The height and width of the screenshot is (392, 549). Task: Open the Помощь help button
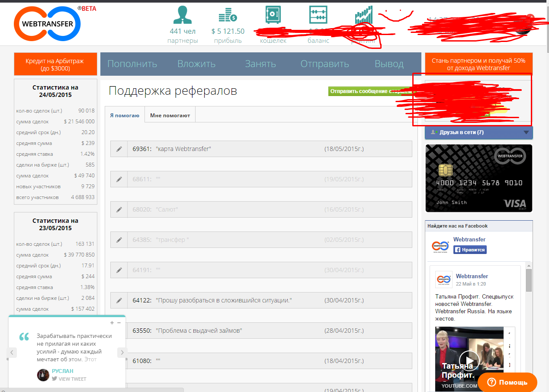click(507, 382)
